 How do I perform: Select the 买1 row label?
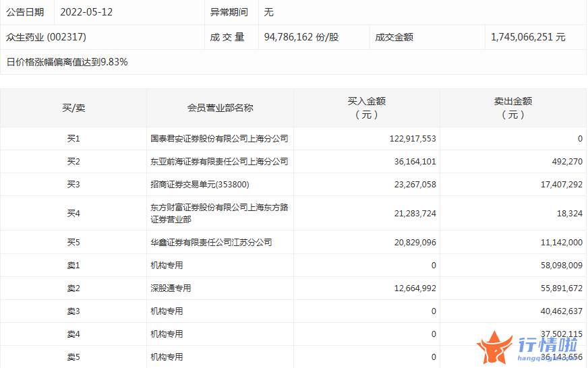tap(73, 139)
